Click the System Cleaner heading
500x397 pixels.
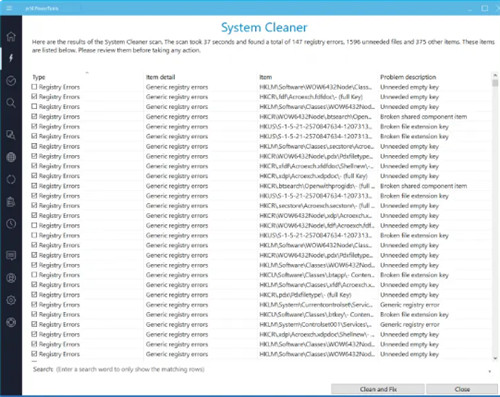tap(264, 27)
